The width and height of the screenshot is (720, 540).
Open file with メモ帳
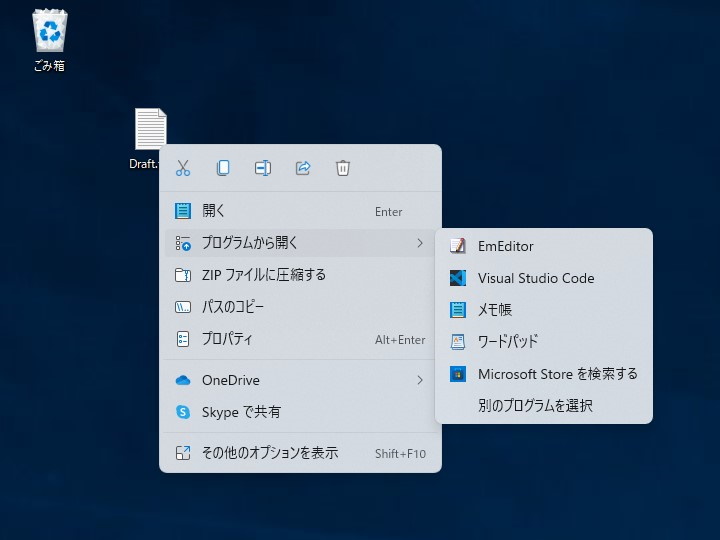point(544,310)
